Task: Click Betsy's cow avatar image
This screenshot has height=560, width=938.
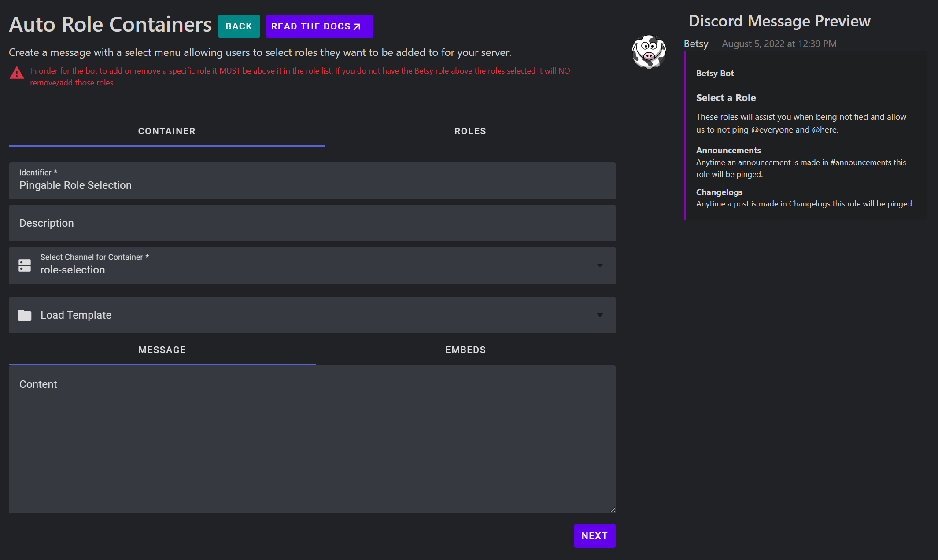Action: tap(649, 52)
